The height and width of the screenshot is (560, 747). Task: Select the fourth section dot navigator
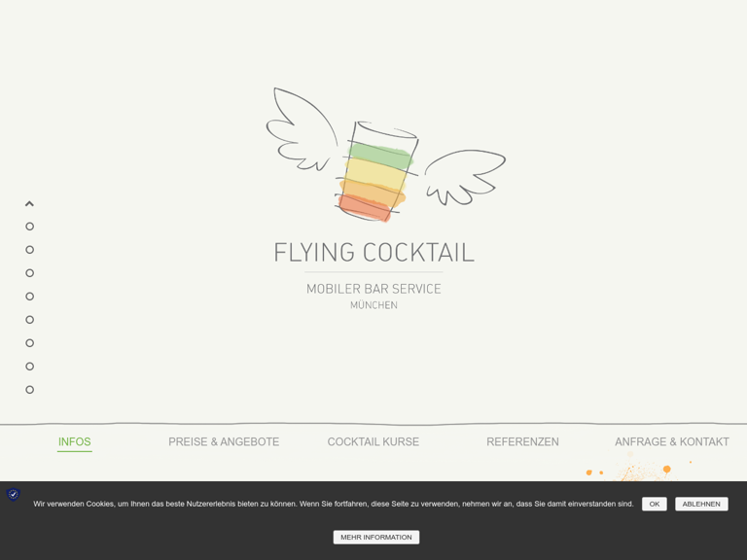pyautogui.click(x=29, y=297)
